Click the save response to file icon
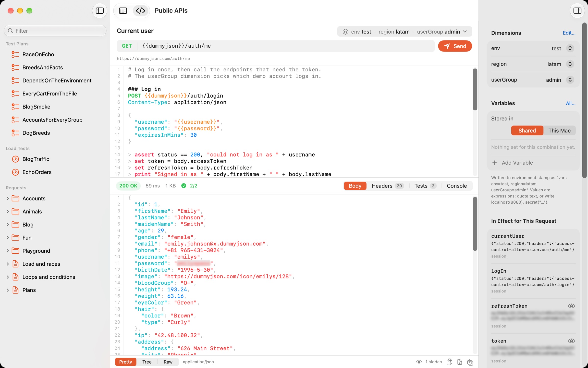 pyautogui.click(x=460, y=362)
